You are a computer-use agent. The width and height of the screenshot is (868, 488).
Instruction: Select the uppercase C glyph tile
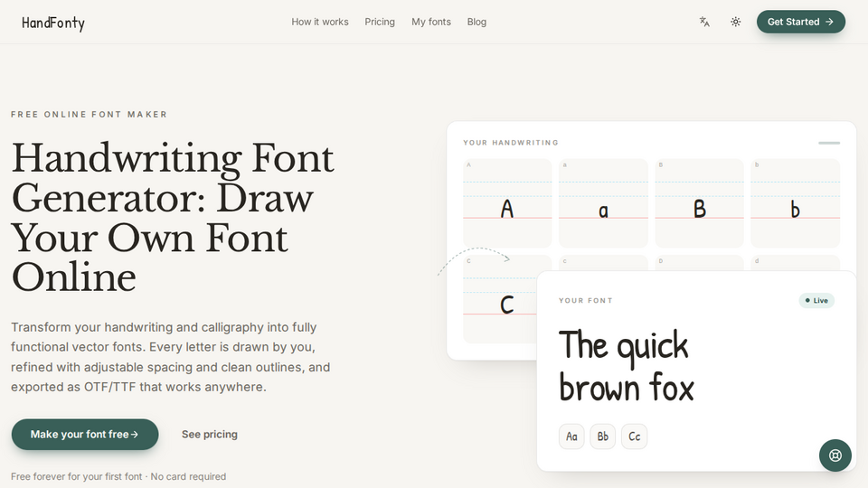[500, 299]
